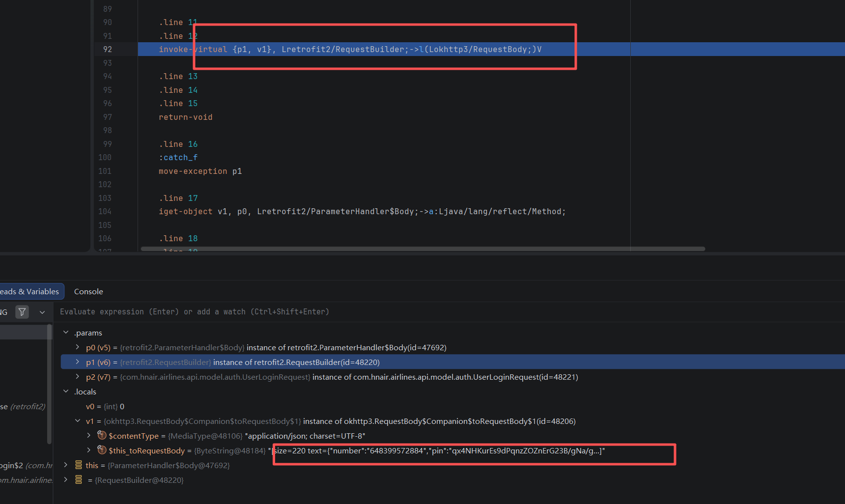Expand the p0 (v5) variable
Image resolution: width=845 pixels, height=504 pixels.
pyautogui.click(x=78, y=347)
